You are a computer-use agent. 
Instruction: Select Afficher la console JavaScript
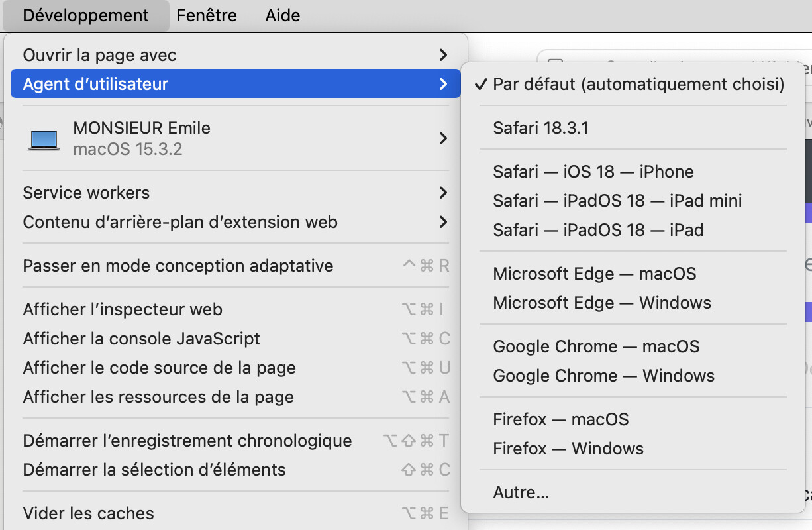coord(236,339)
